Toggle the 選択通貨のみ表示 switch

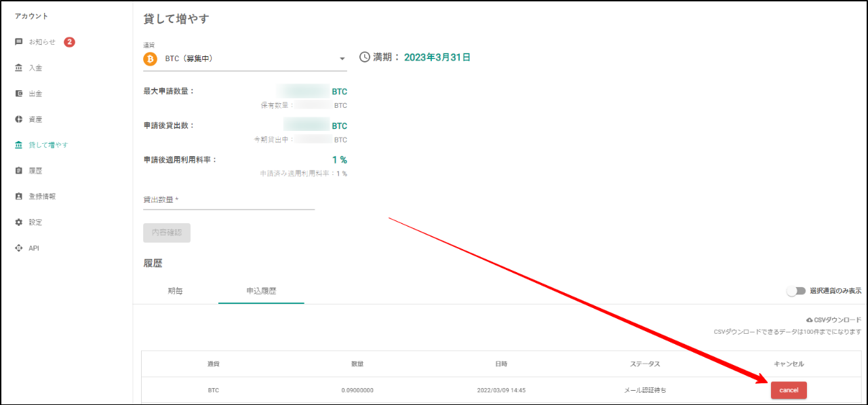796,290
